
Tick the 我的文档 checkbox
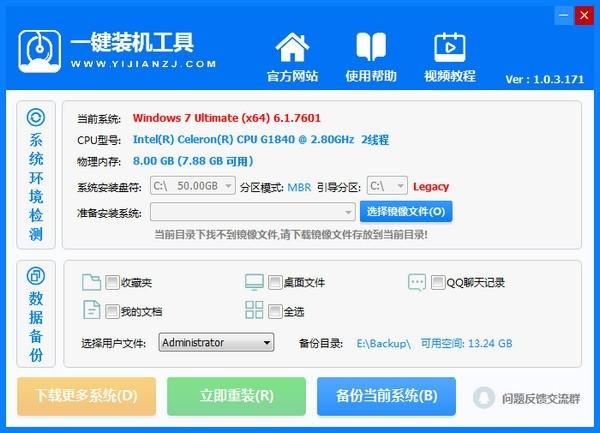point(112,311)
